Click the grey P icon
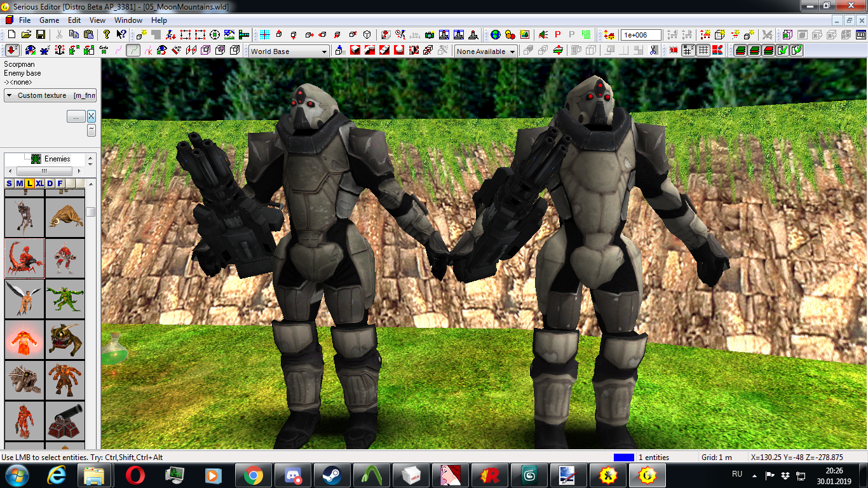Image resolution: width=868 pixels, height=488 pixels. tap(572, 34)
